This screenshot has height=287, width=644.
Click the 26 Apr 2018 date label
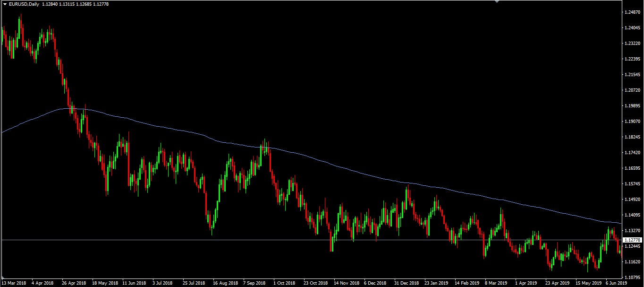[x=74, y=283]
